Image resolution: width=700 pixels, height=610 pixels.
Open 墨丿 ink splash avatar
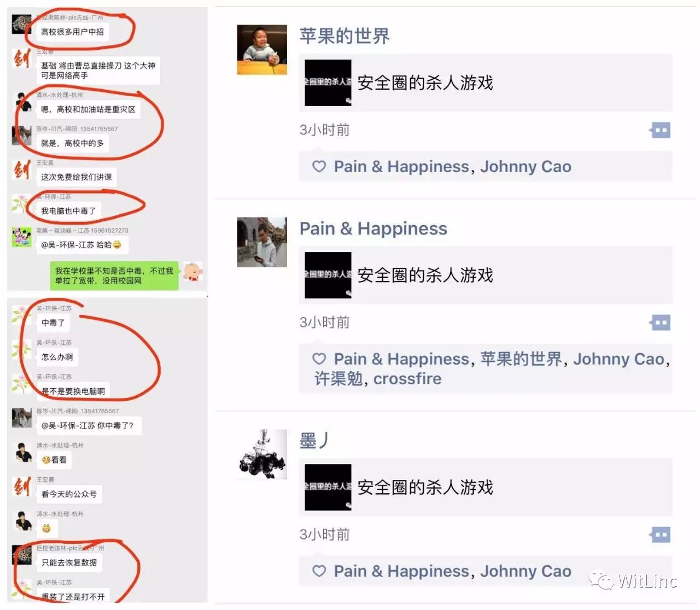click(x=262, y=454)
